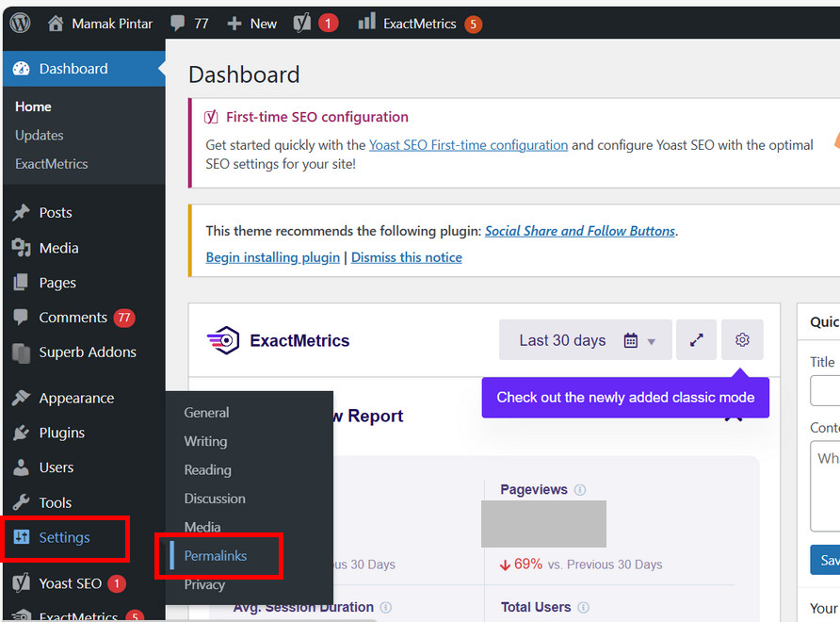Click the Appearance paintbrush icon
The width and height of the screenshot is (840, 622).
tap(21, 398)
